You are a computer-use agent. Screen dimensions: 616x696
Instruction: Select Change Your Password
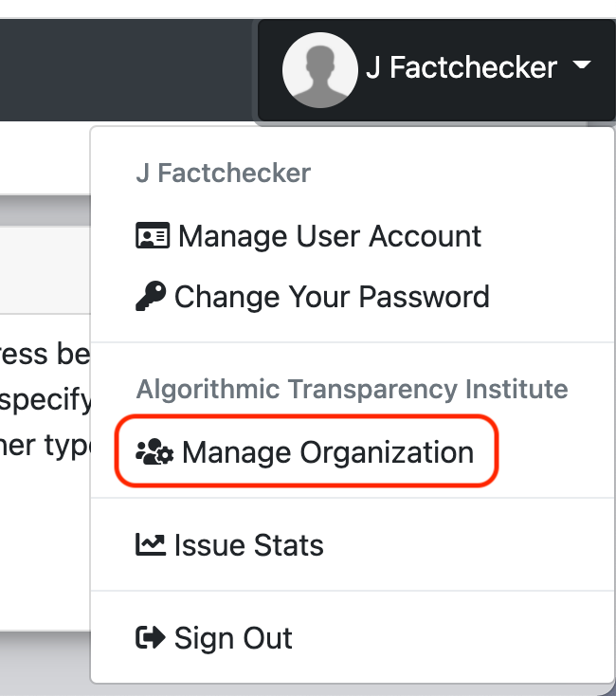coord(332,297)
